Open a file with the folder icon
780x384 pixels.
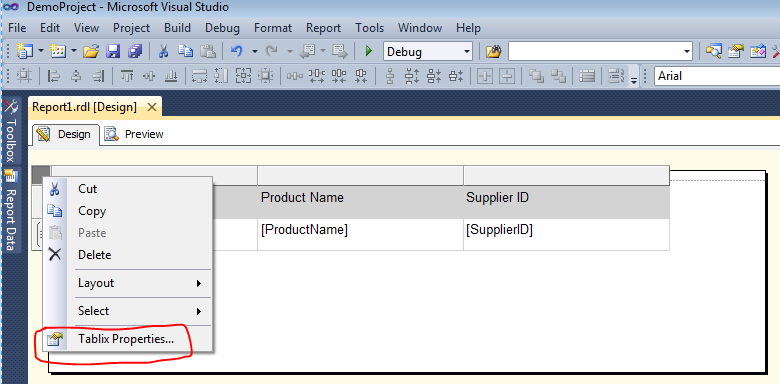click(91, 51)
